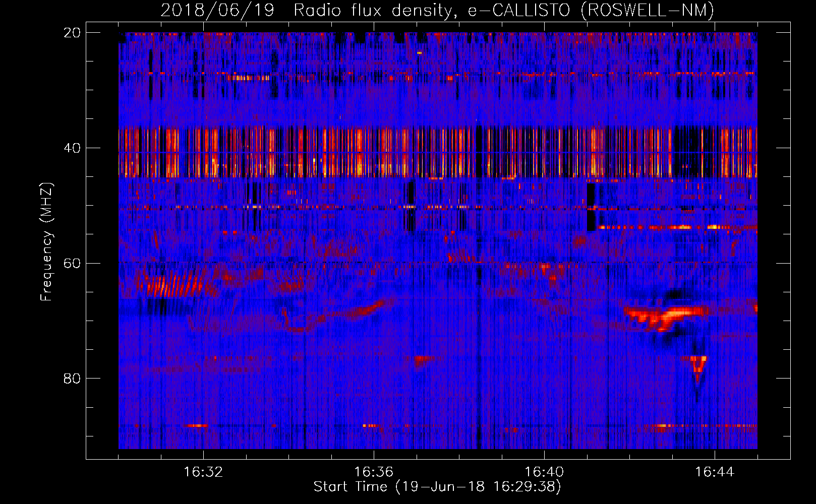Click the 80 frequency tick label
This screenshot has width=816, height=504.
click(72, 379)
